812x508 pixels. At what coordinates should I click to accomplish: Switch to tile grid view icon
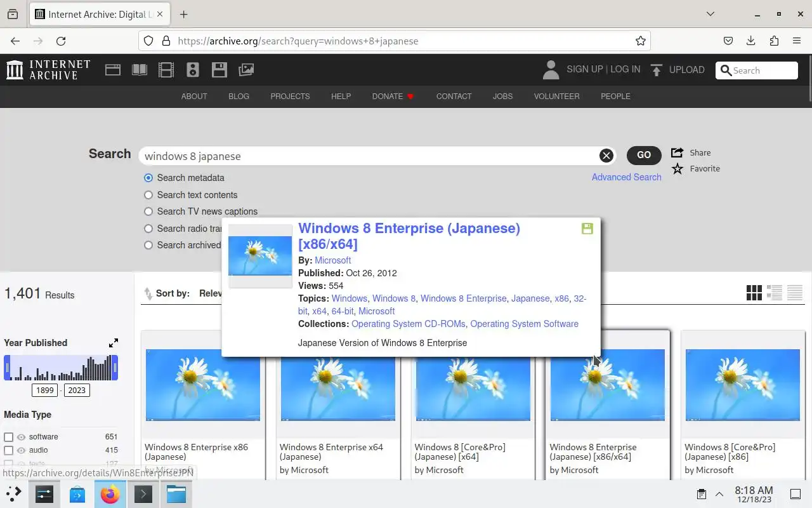(754, 293)
